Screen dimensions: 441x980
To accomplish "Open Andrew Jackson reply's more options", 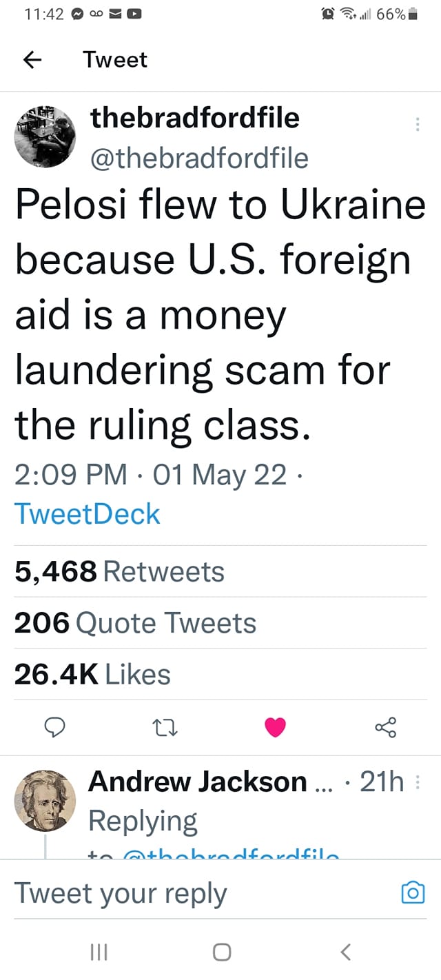I will point(420,783).
